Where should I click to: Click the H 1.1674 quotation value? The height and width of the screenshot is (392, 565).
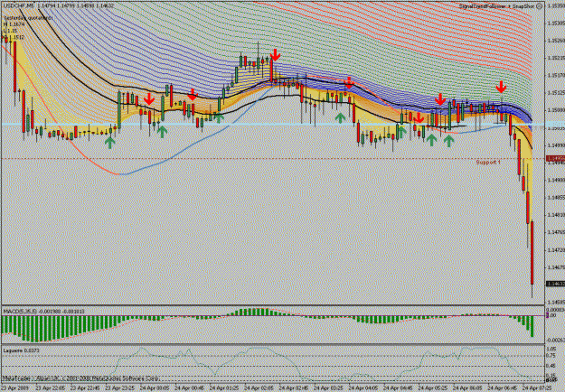[14, 23]
